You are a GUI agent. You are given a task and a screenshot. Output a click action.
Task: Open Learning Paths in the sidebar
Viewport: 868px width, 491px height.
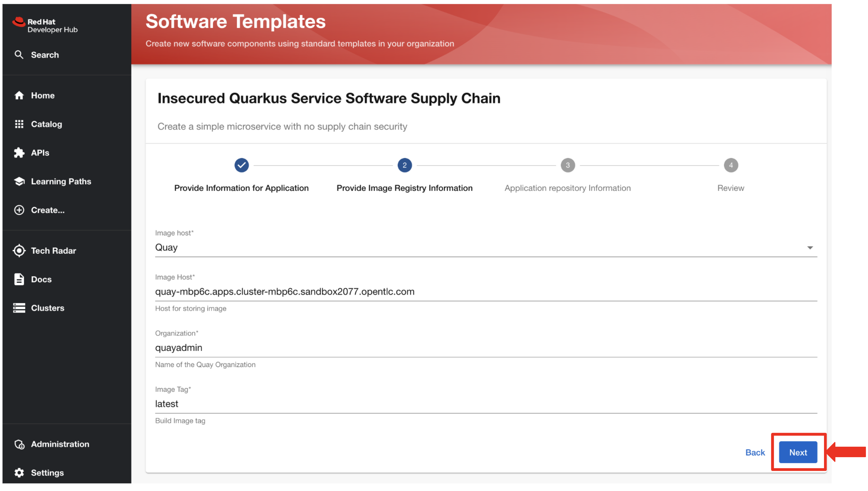click(x=67, y=181)
